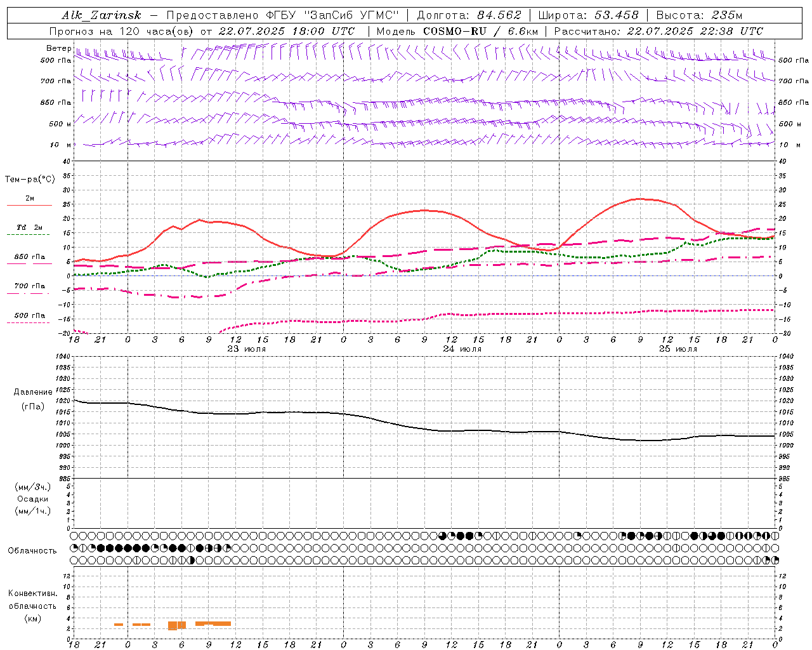This screenshot has height=650, width=812.
Task: Select the Облачность cloud cover label
Action: point(32,551)
